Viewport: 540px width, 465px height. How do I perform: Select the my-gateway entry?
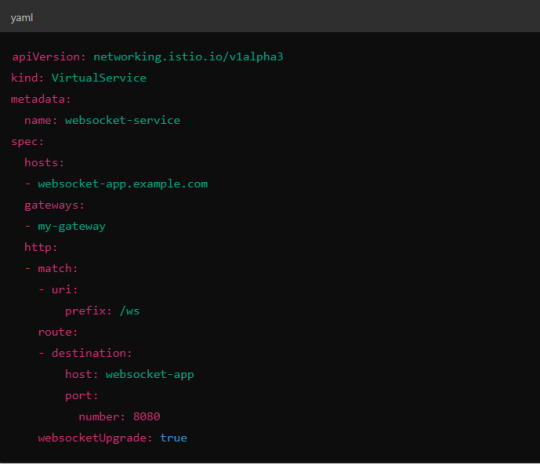click(x=72, y=227)
